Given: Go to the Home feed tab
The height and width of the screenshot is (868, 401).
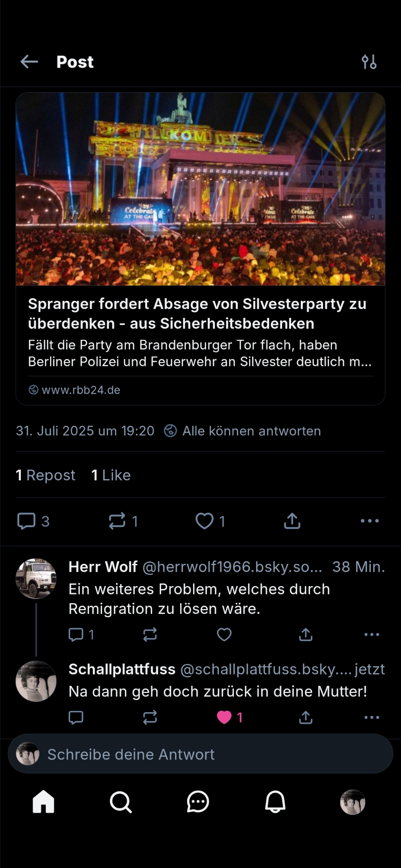Looking at the screenshot, I should pos(44,802).
